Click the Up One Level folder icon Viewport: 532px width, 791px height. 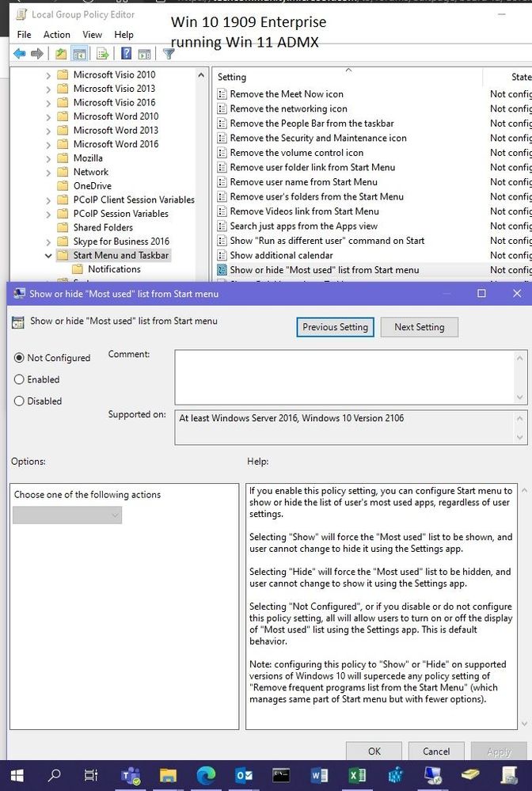point(61,54)
